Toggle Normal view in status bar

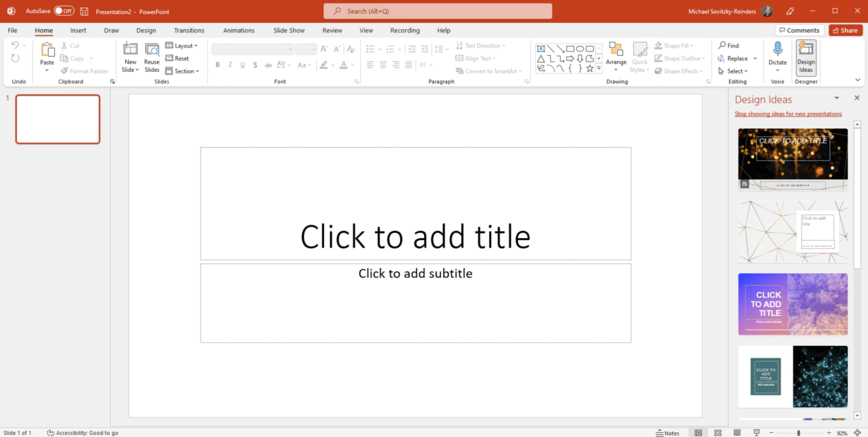click(698, 433)
